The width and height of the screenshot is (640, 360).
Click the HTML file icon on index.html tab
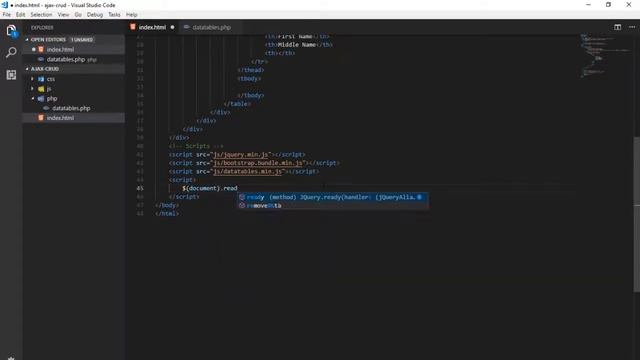pos(133,27)
